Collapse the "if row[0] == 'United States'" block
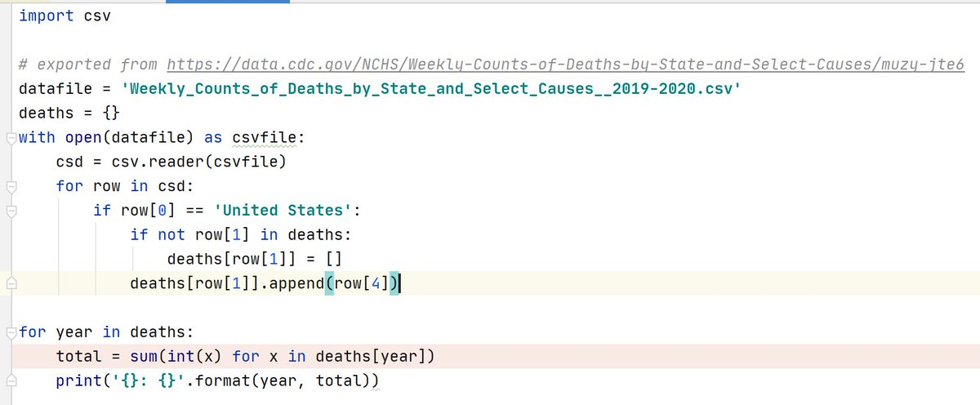 point(11,211)
